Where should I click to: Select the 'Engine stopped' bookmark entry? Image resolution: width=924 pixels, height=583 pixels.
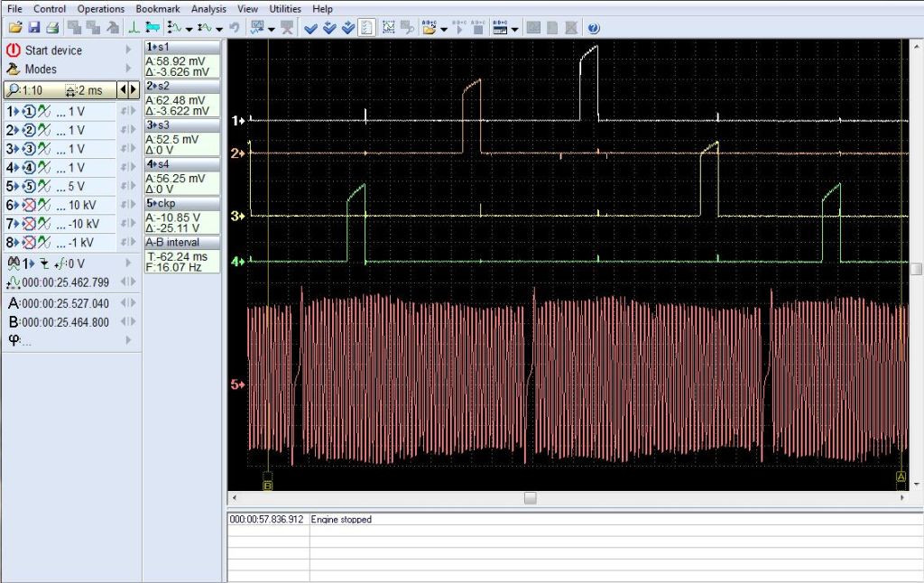tap(341, 520)
